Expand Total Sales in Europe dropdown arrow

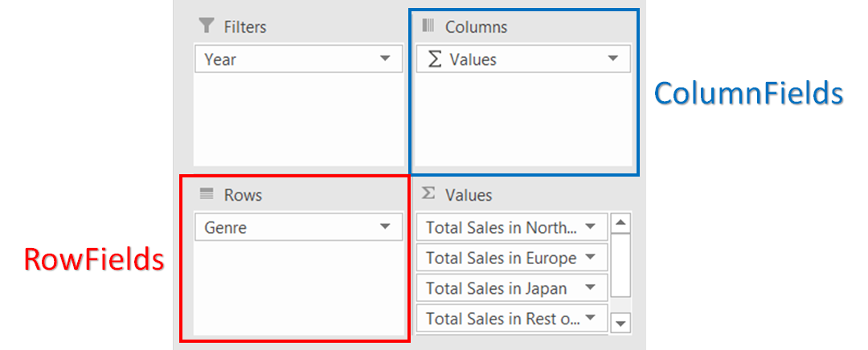point(591,258)
